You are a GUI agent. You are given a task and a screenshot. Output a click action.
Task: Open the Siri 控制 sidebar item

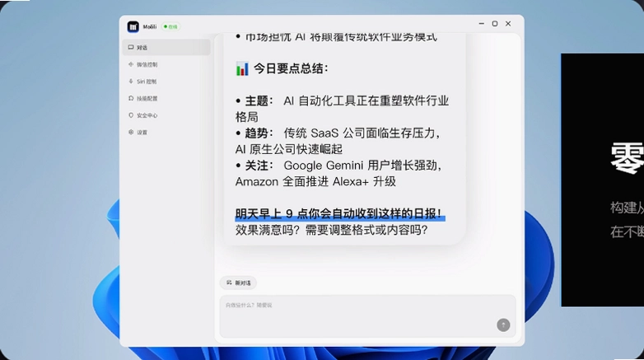click(166, 82)
